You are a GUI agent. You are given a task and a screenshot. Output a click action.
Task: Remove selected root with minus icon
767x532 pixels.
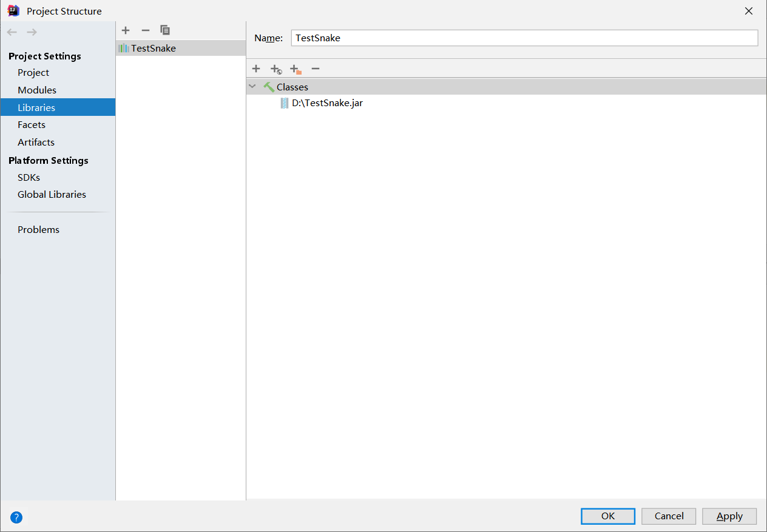pyautogui.click(x=316, y=69)
